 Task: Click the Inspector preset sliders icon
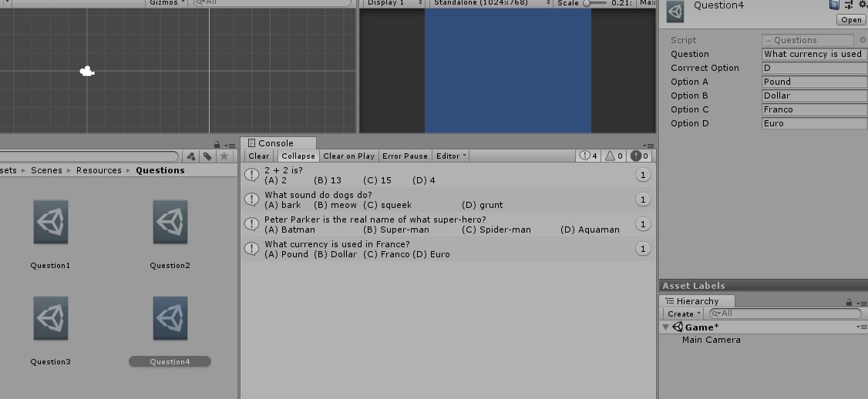pos(849,5)
